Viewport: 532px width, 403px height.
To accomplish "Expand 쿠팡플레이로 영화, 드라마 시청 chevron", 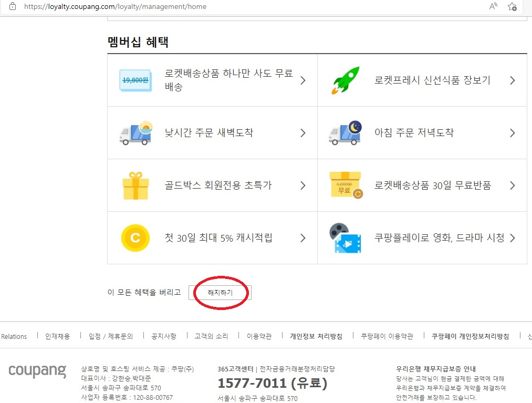I will pyautogui.click(x=513, y=238).
